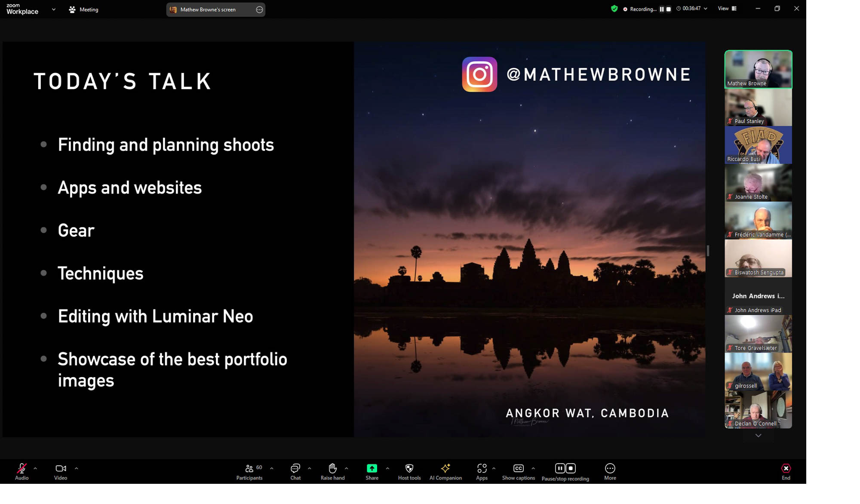The image size is (860, 504).
Task: Click the Raise hand icon
Action: click(332, 471)
